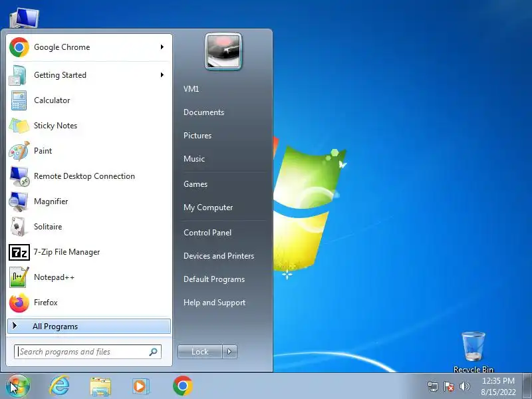Open My Computer

[208, 207]
